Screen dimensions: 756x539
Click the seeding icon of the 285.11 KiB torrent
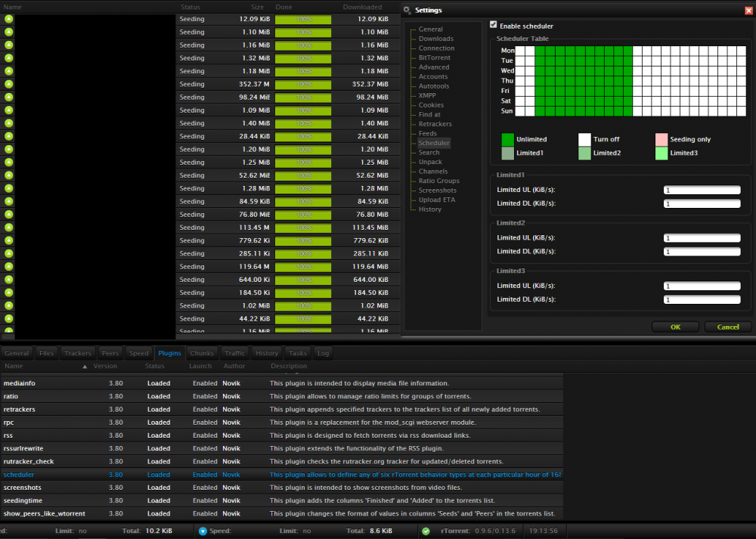8,253
